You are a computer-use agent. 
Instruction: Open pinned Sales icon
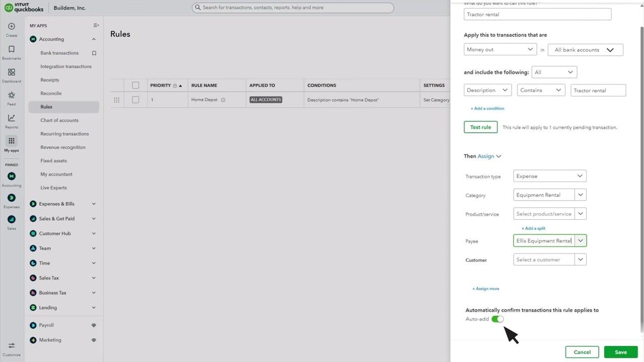tap(12, 219)
